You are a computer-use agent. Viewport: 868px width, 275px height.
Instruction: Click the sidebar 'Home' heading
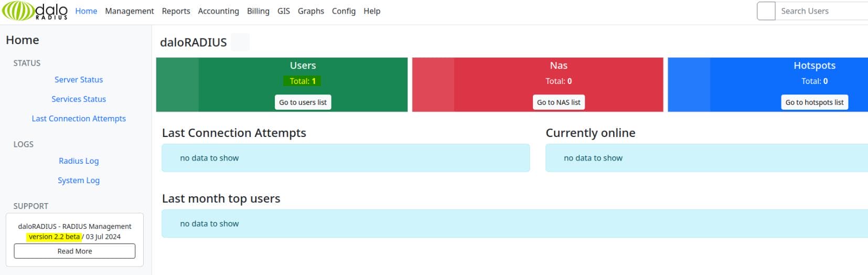pyautogui.click(x=23, y=40)
